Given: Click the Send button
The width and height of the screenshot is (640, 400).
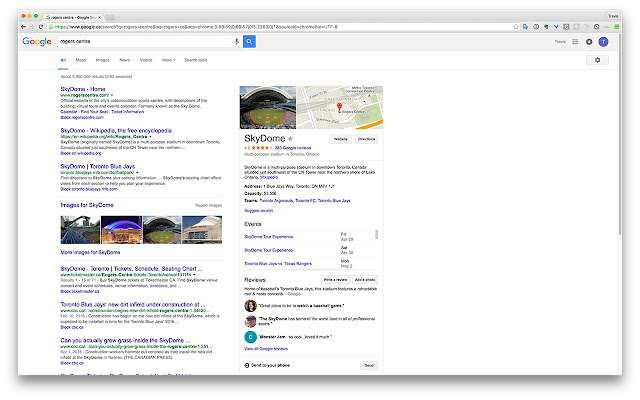Looking at the screenshot, I should [369, 365].
